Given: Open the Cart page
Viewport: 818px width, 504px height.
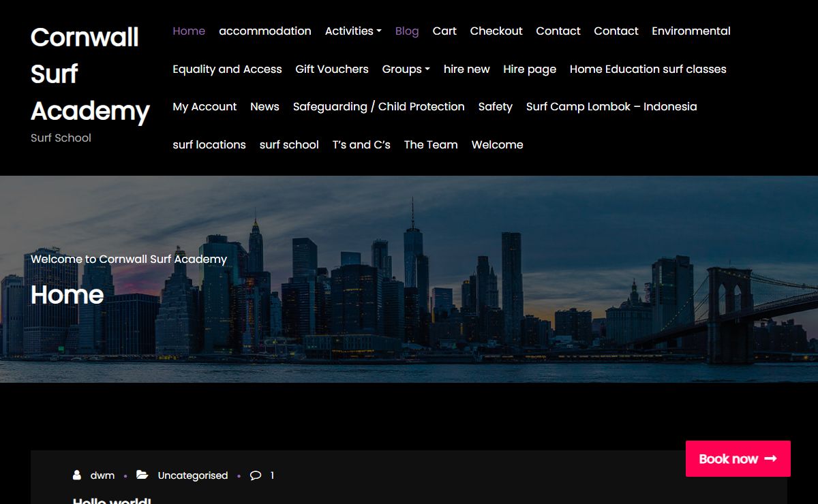Looking at the screenshot, I should [444, 31].
